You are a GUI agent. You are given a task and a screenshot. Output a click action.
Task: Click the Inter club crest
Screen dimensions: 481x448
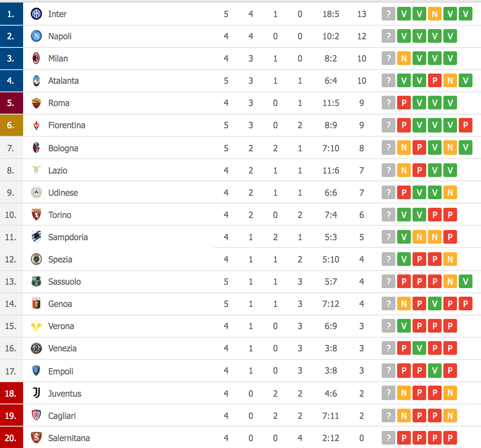coord(36,14)
